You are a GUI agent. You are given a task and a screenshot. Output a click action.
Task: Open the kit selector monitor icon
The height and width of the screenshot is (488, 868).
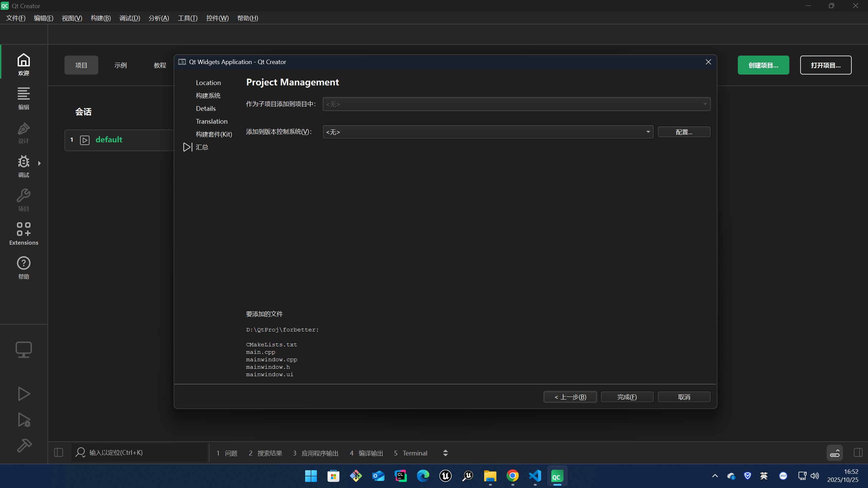23,349
